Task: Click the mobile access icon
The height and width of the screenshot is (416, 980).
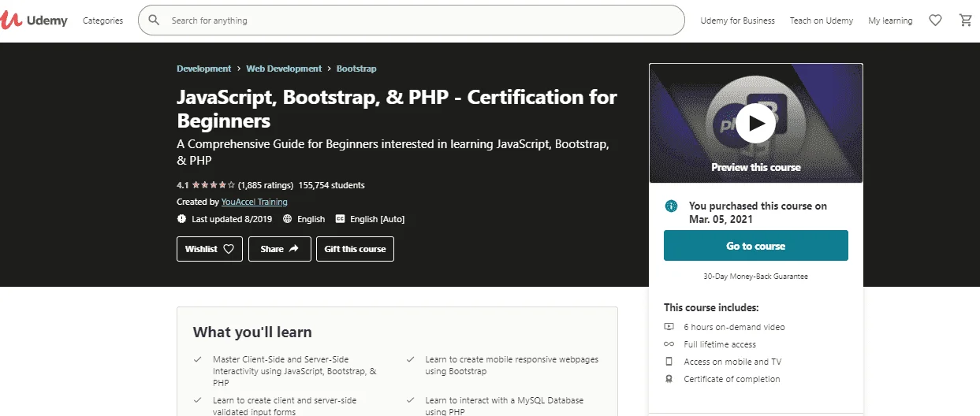Action: pos(669,362)
